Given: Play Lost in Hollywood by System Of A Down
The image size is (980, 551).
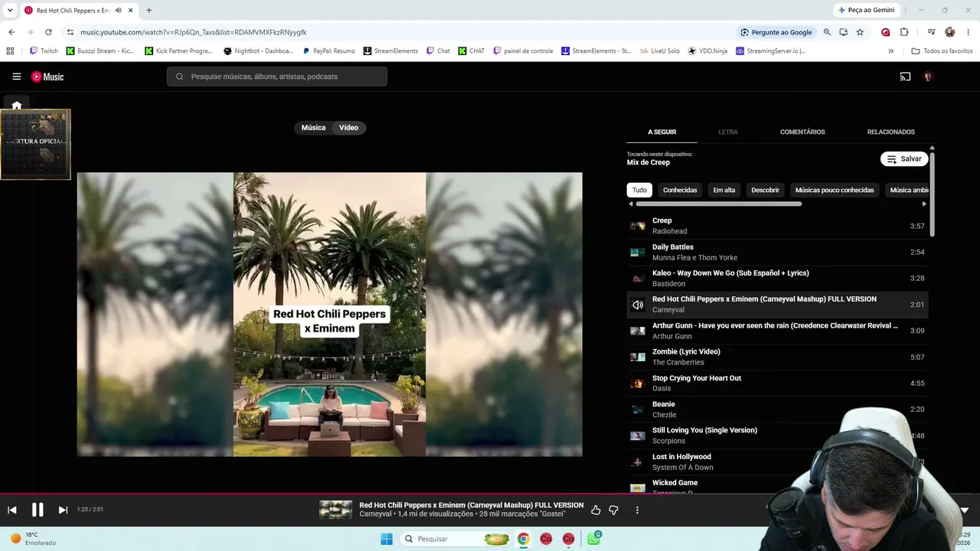Looking at the screenshot, I should point(777,462).
